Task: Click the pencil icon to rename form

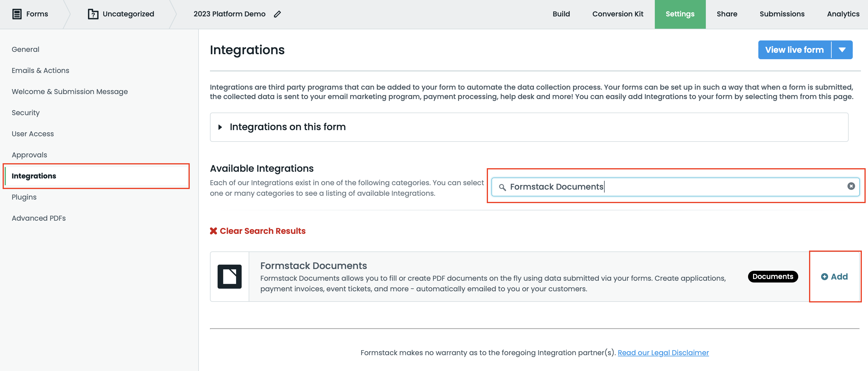Action: (277, 14)
